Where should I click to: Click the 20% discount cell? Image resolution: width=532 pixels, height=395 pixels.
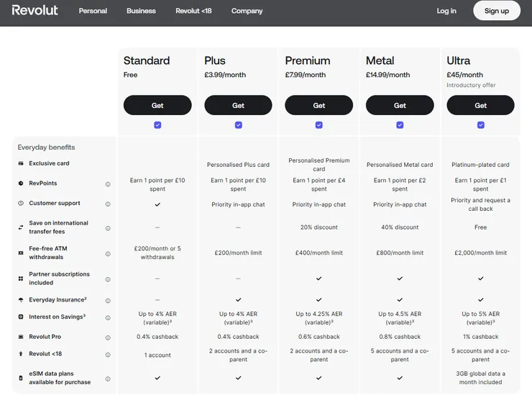click(319, 227)
